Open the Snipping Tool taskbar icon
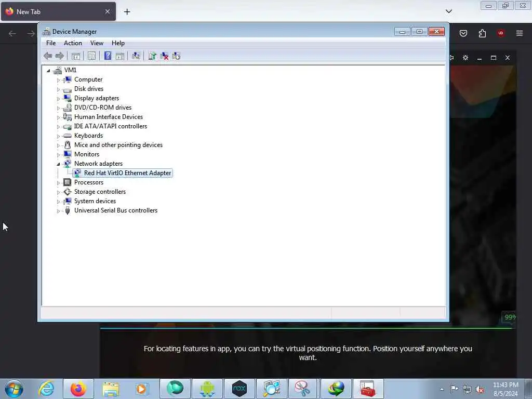Viewport: 532px width, 399px height. coord(302,389)
